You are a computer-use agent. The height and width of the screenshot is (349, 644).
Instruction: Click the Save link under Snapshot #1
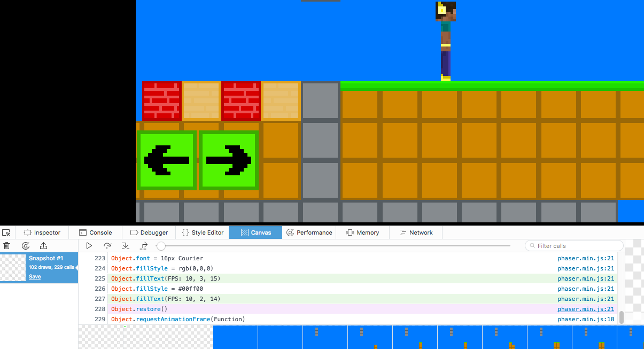[35, 277]
